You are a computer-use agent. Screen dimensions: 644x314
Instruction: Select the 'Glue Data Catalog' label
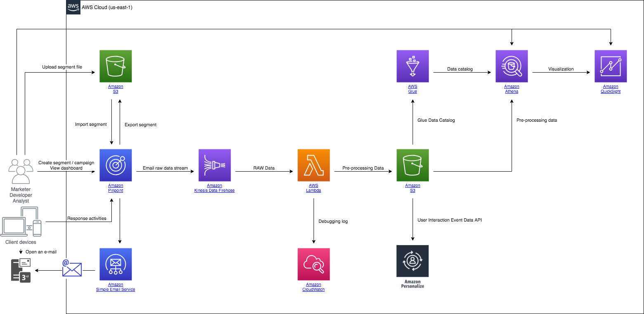(x=436, y=120)
